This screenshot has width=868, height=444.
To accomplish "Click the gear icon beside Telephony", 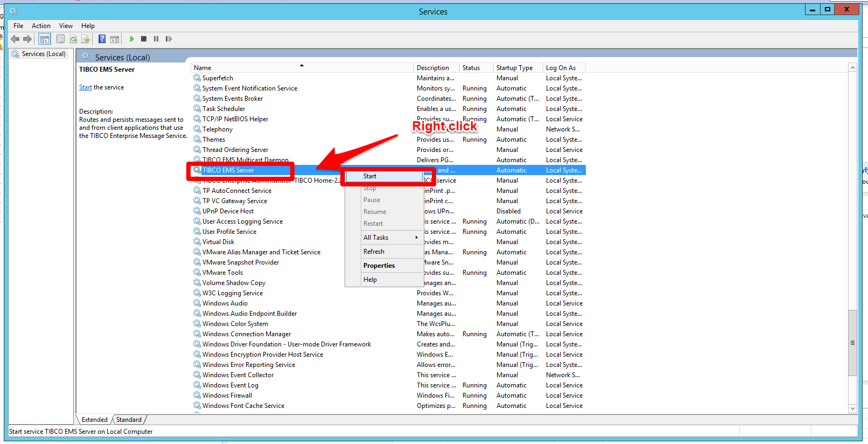I will [x=197, y=129].
